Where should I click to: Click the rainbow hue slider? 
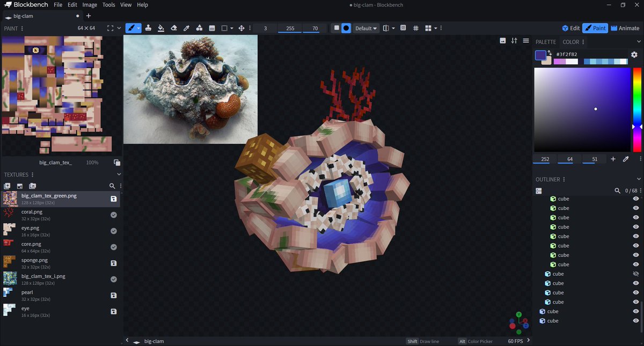pos(637,109)
